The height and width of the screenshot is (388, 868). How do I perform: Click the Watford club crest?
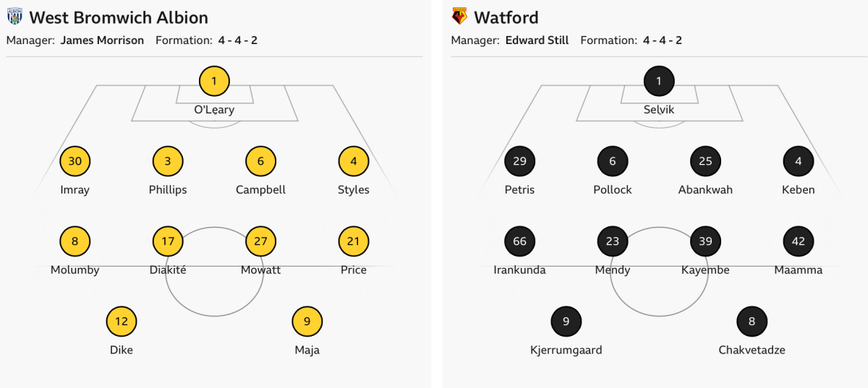(459, 17)
